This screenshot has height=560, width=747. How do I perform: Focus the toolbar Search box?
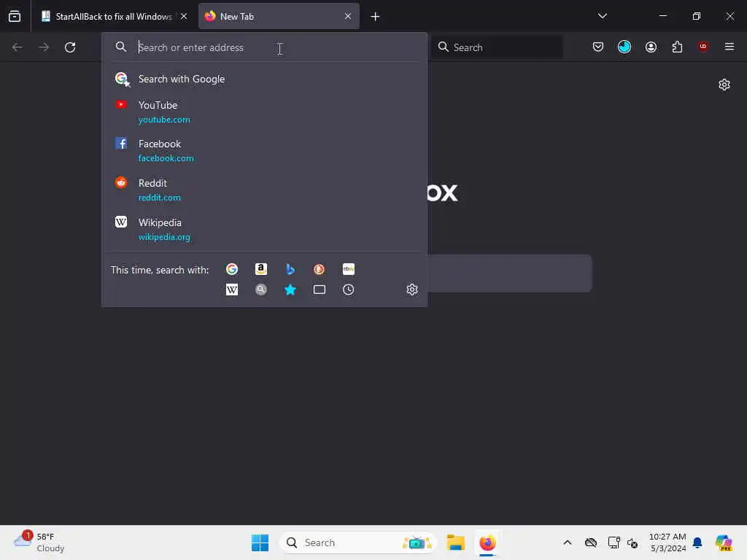(498, 47)
